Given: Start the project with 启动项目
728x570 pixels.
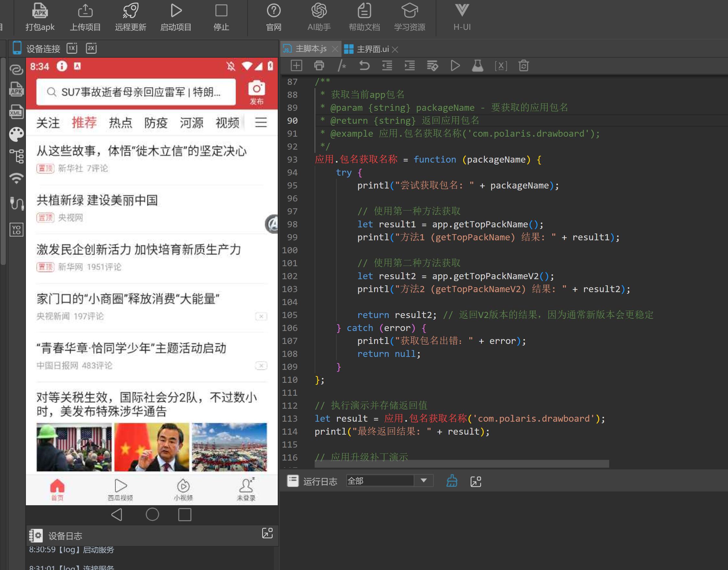Looking at the screenshot, I should [x=176, y=17].
